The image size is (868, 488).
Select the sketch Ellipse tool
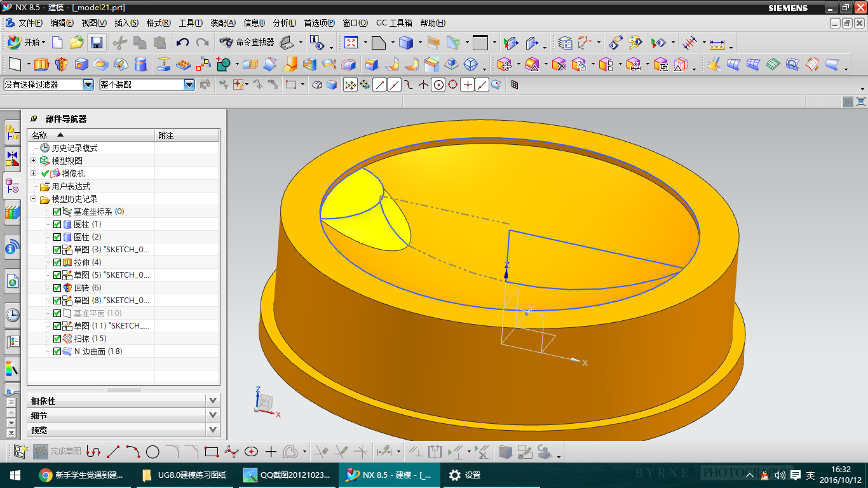[252, 452]
